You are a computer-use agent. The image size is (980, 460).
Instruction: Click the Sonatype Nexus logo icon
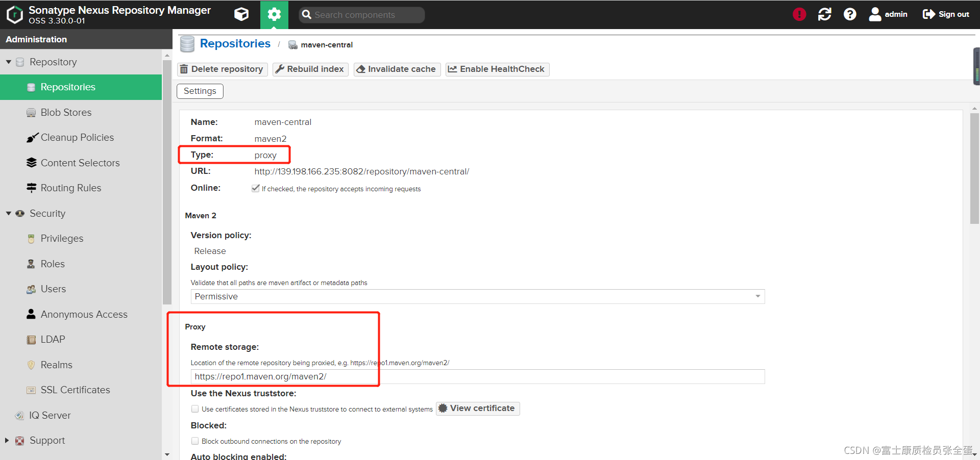point(15,14)
